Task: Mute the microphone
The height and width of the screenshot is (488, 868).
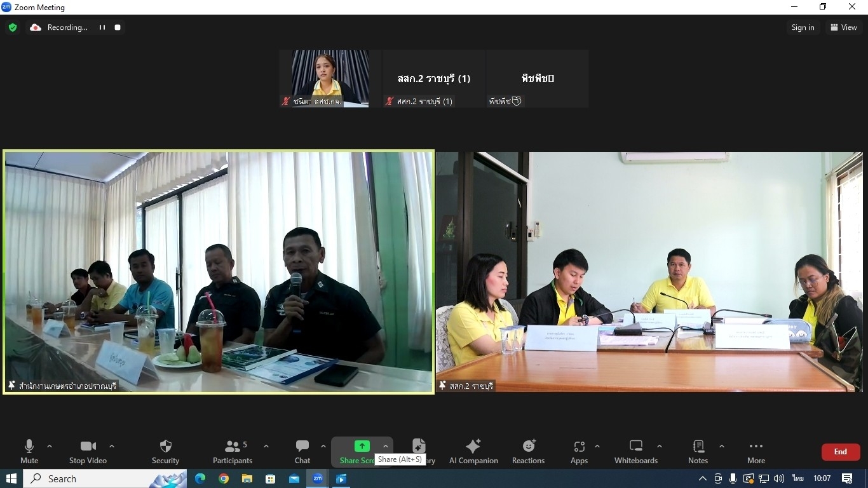Action: coord(29,451)
